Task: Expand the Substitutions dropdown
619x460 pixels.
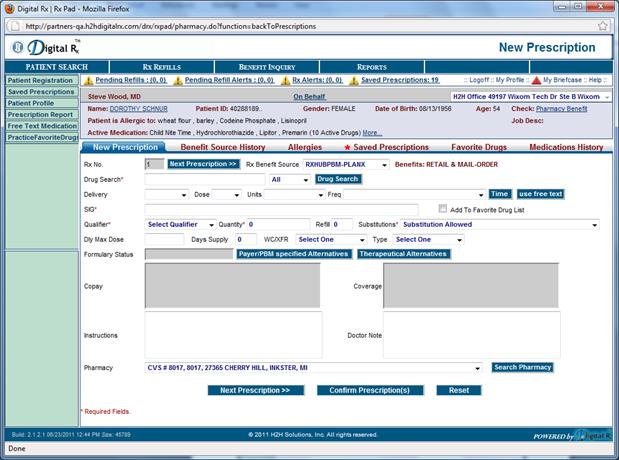Action: click(593, 225)
